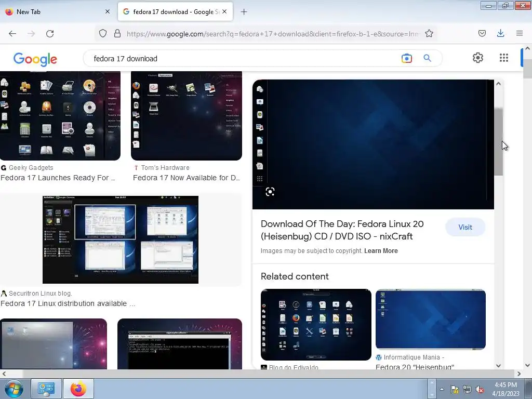
Task: Click the page vertical scrollbar down arrow
Action: coord(528,365)
